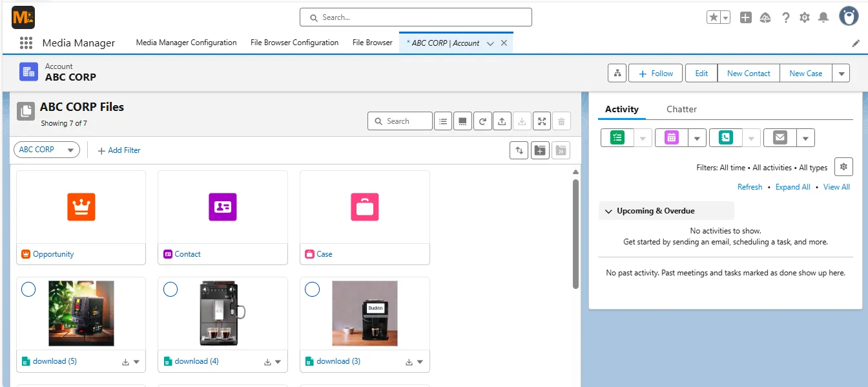
Task: Expand more account actions dropdown
Action: coord(841,73)
